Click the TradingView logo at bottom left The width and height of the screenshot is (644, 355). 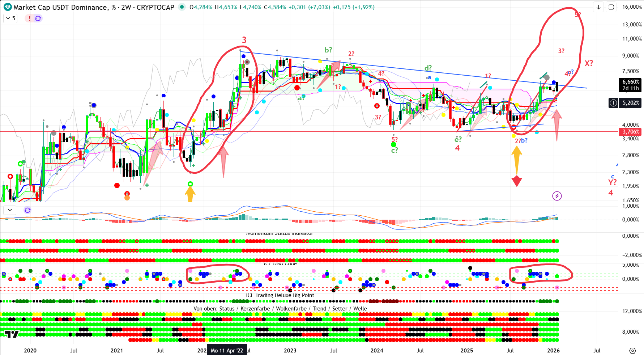click(12, 334)
